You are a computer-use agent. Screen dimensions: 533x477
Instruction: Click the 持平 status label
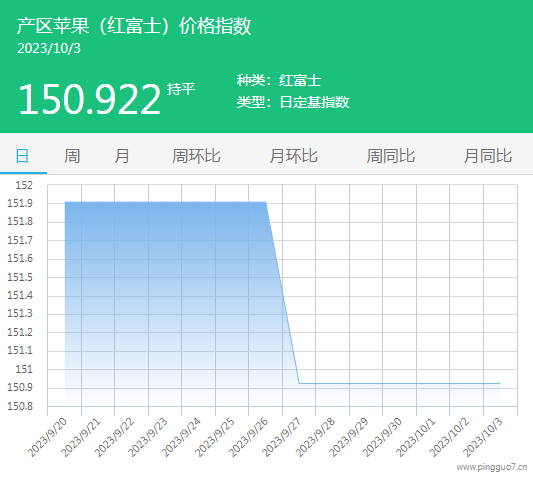(181, 89)
